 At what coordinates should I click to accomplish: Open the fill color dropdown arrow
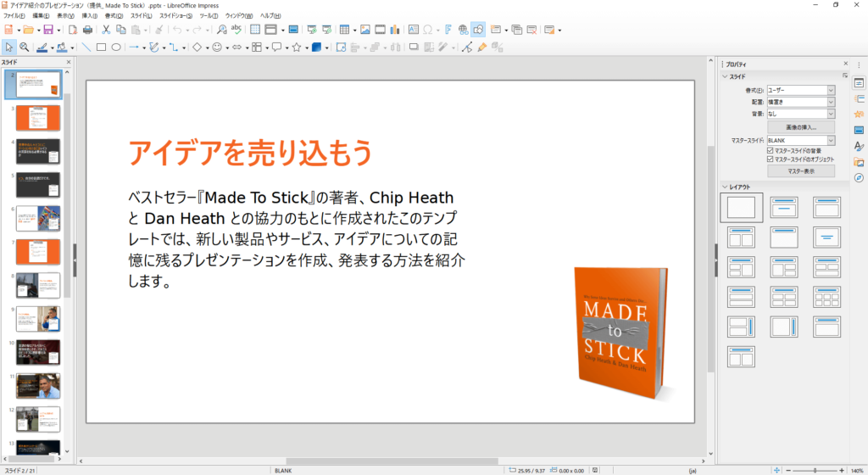72,47
